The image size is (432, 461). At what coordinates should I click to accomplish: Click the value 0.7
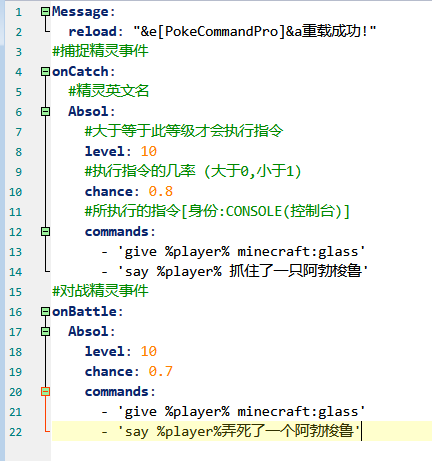161,371
